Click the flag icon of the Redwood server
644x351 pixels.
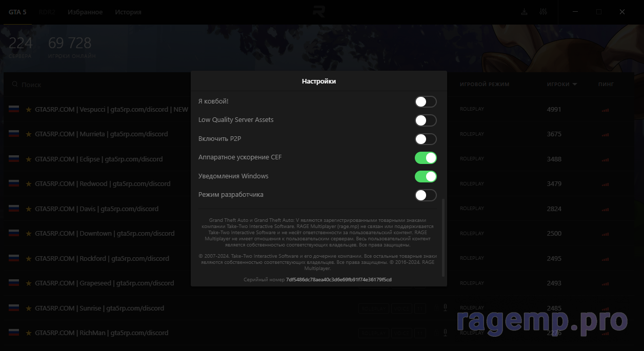[x=14, y=184]
